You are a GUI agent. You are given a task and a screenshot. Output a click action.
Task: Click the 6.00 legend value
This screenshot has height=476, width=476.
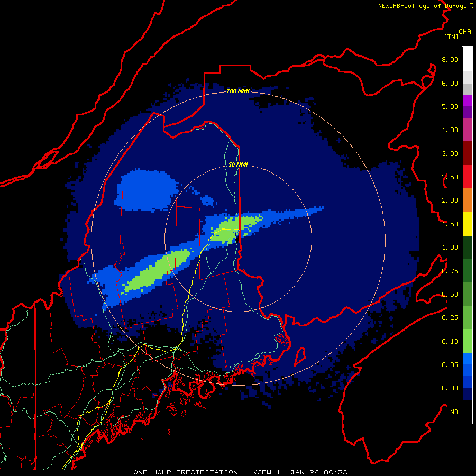pyautogui.click(x=450, y=83)
